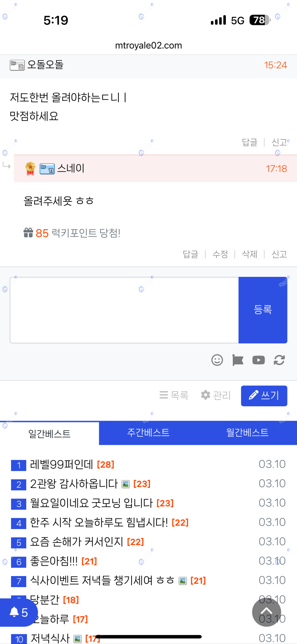The height and width of the screenshot is (644, 297).
Task: Open the 목록 list view
Action: (x=174, y=395)
